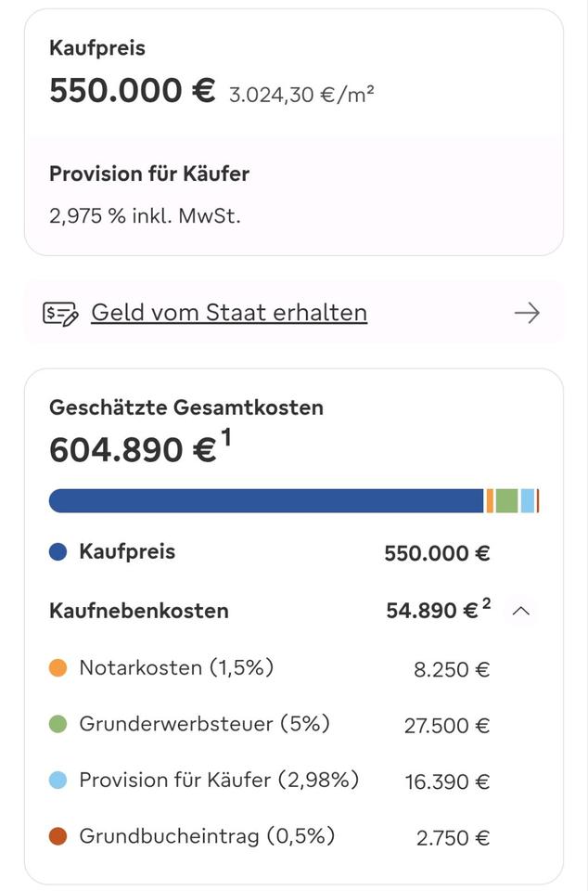The image size is (588, 891).
Task: Click the 550.000 € Kaufpreis heading
Action: [132, 91]
